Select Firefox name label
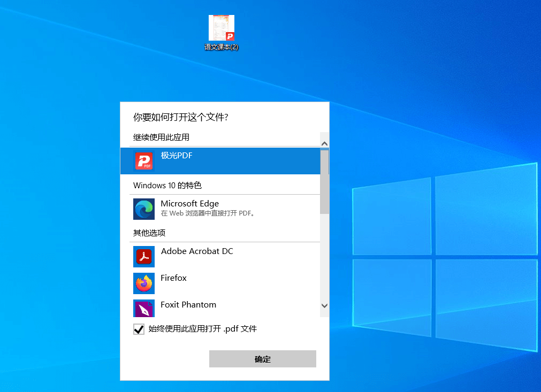This screenshot has width=541, height=392. click(173, 278)
